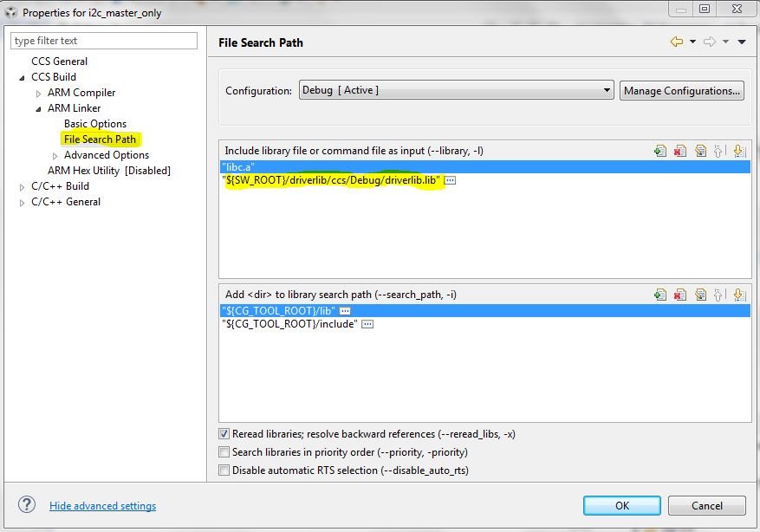Screen dimensions: 760x532
Task: Click Hide advanced settings link
Action: point(103,505)
